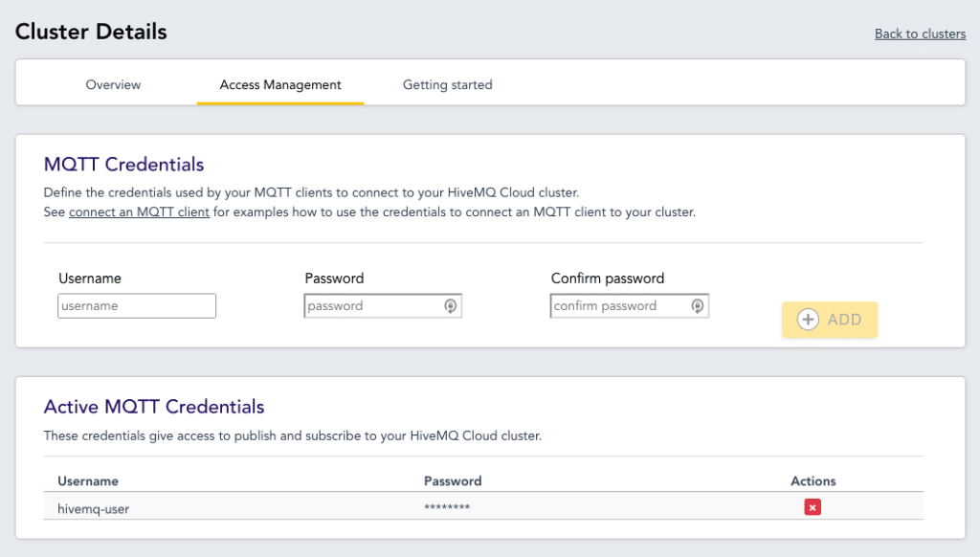This screenshot has height=557, width=980.
Task: Click the Password column header in table
Action: point(453,480)
